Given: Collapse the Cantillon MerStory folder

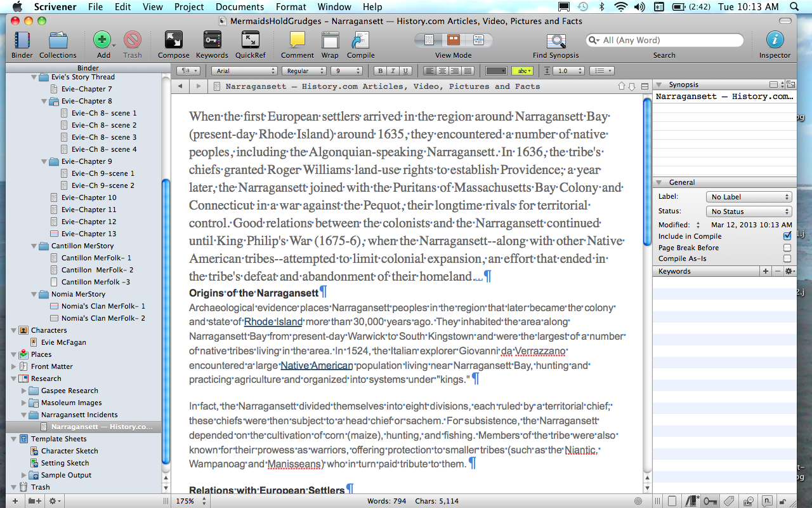Looking at the screenshot, I should pyautogui.click(x=35, y=246).
